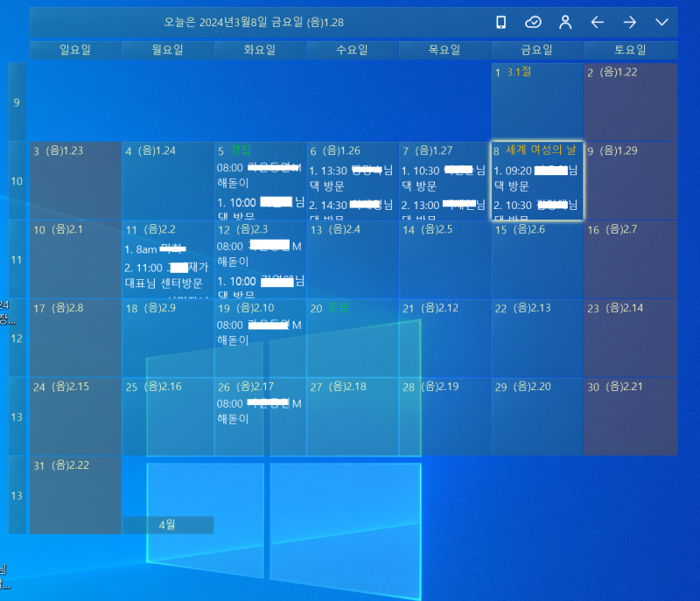Open the 08:00 해돋이 event on March 26
This screenshot has width=700, height=601.
click(259, 411)
